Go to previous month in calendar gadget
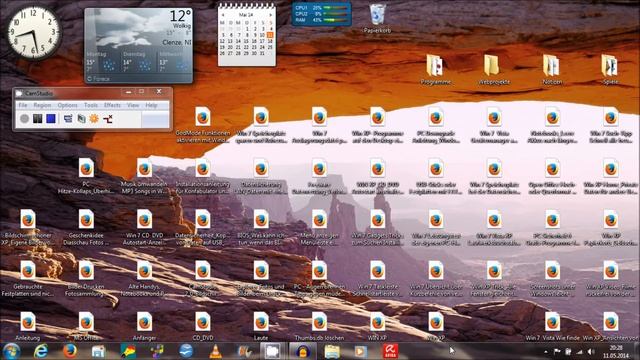The width and height of the screenshot is (640, 360). click(223, 15)
